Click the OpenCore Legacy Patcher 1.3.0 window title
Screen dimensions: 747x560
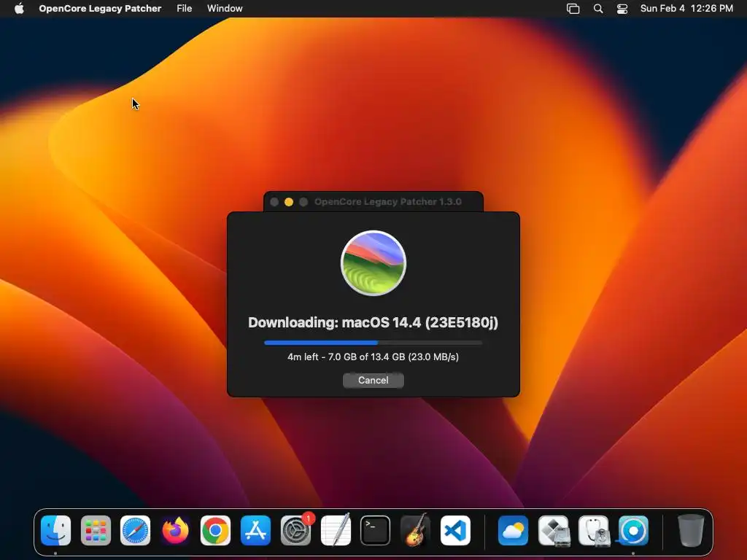point(388,202)
